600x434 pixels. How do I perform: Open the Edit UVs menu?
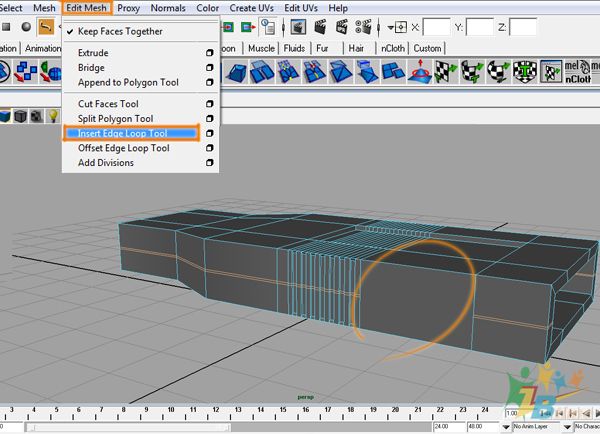[x=301, y=8]
